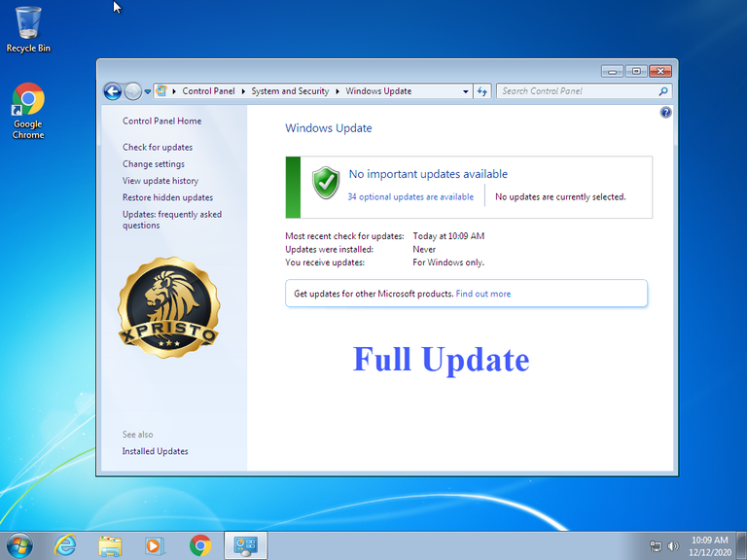Click Find out more link

click(483, 294)
